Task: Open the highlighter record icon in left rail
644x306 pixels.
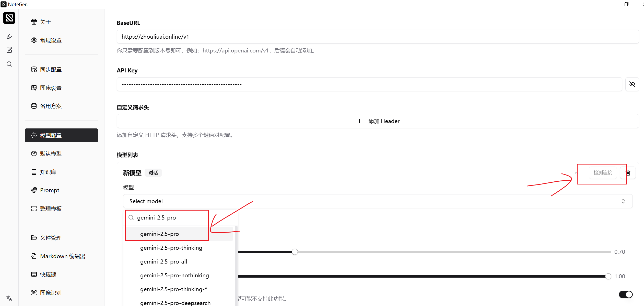Action: point(9,36)
